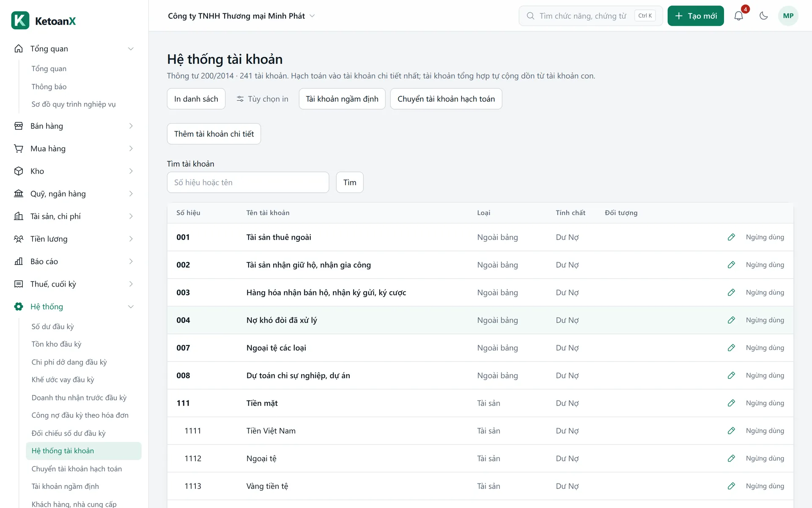Expand Quỹ, ngân hàng menu

pyautogui.click(x=74, y=193)
